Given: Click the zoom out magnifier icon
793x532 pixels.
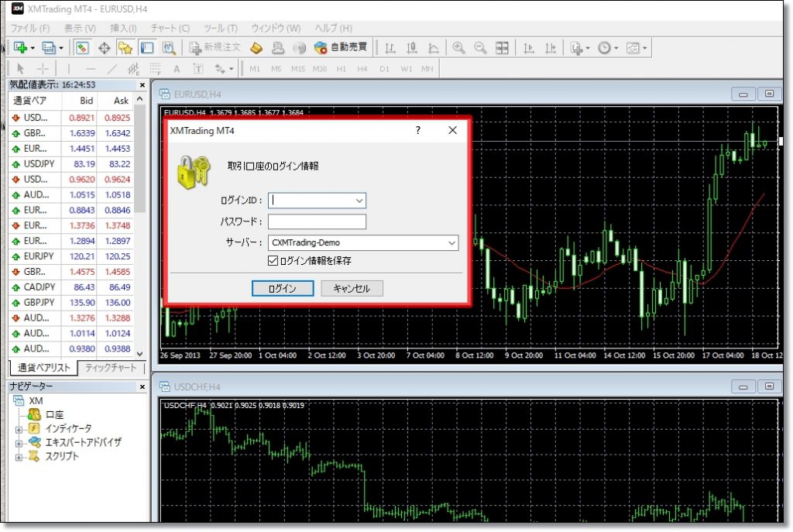Looking at the screenshot, I should pyautogui.click(x=480, y=48).
